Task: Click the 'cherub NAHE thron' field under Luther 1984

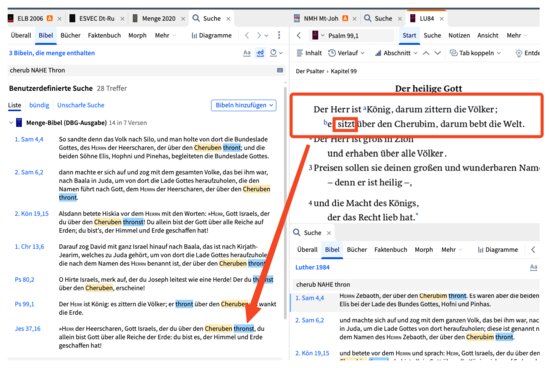Action: [x=416, y=285]
